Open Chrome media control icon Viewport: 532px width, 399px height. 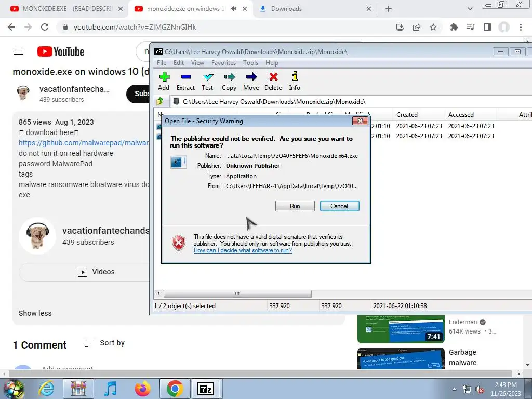tap(470, 27)
